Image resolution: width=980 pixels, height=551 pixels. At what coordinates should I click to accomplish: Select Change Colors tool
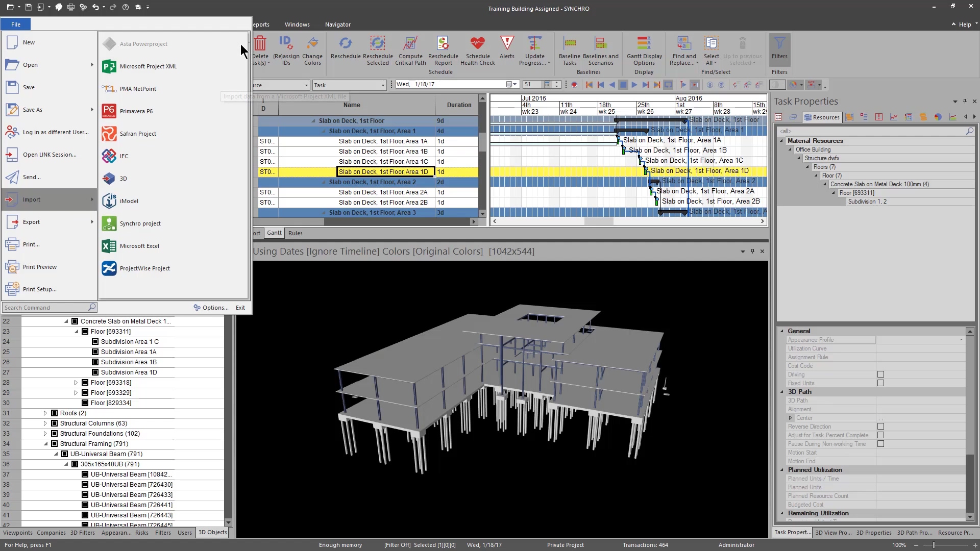point(312,49)
